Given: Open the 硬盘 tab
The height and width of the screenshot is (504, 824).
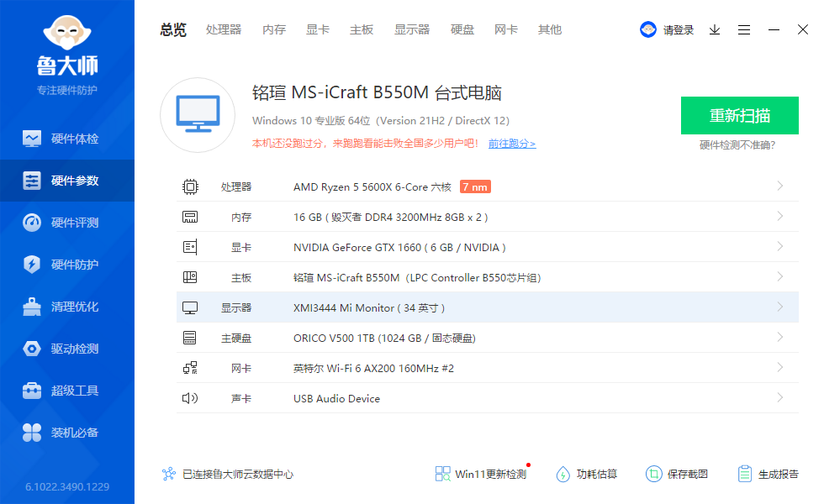Looking at the screenshot, I should (x=462, y=29).
